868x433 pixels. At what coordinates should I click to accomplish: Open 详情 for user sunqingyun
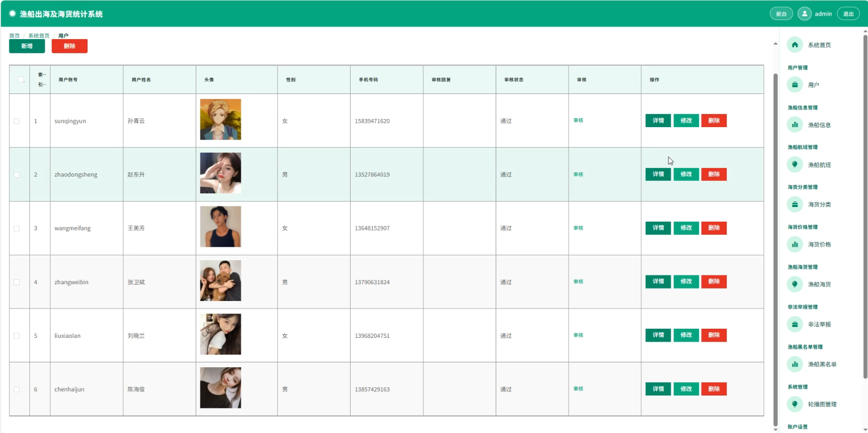coord(658,121)
